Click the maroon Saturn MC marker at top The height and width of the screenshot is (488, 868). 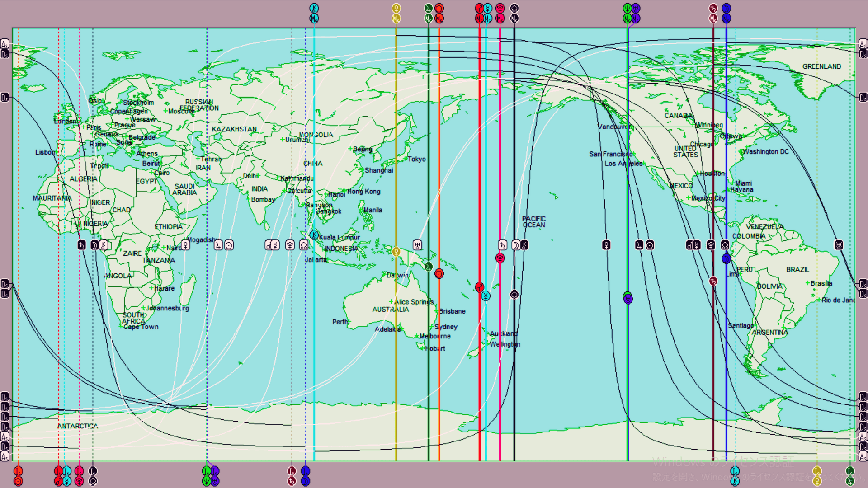(x=713, y=13)
